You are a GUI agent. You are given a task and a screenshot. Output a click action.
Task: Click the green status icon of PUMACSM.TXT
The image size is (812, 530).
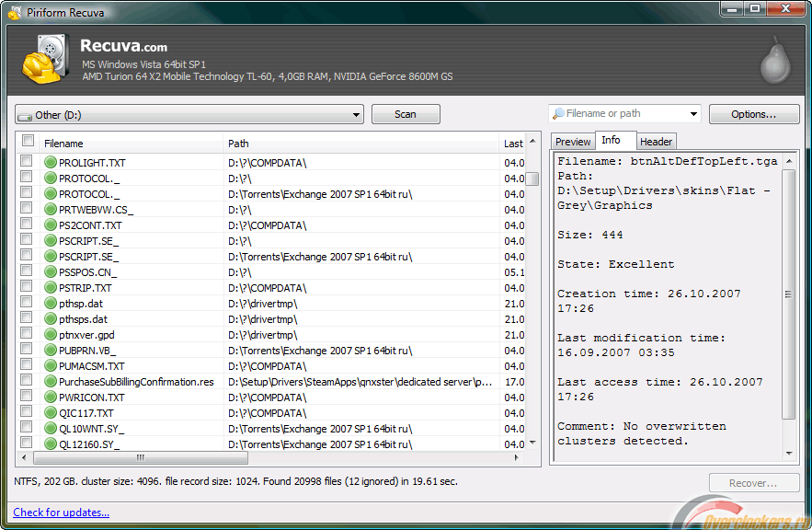point(51,366)
